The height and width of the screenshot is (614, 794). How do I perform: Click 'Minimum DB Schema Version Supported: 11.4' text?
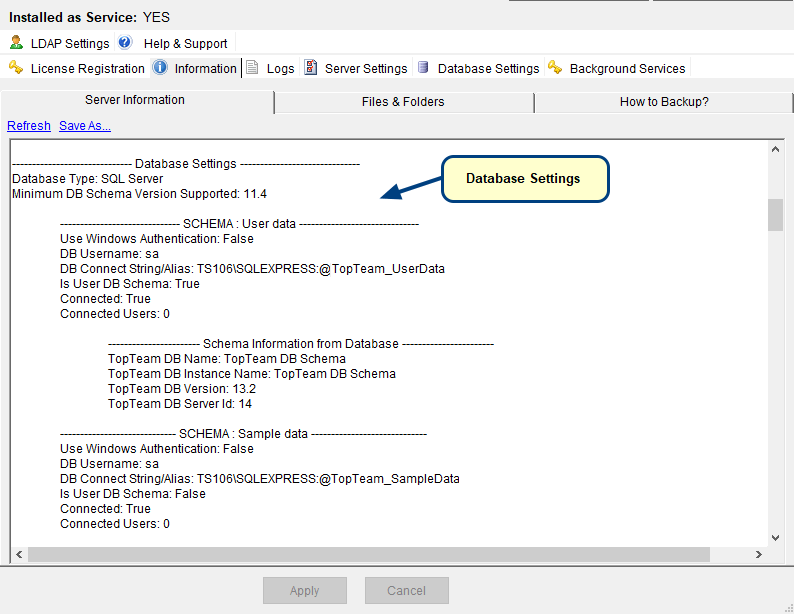pyautogui.click(x=139, y=194)
